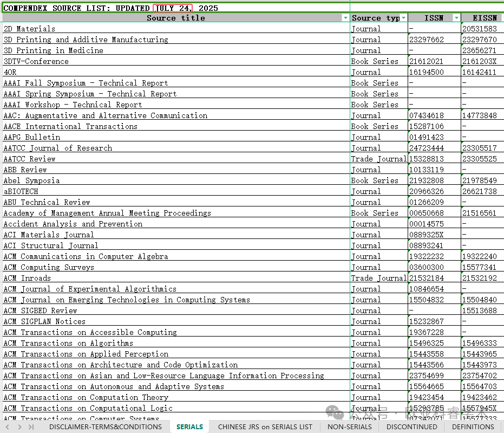This screenshot has width=504, height=433.
Task: Open CHINESE JRS on SERIALS LIST tab
Action: [265, 427]
